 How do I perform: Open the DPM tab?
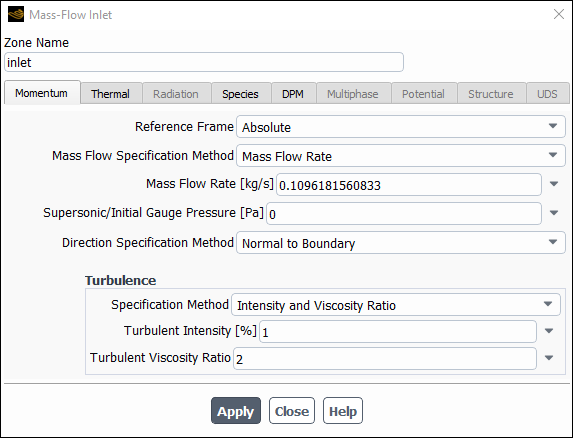pos(293,94)
